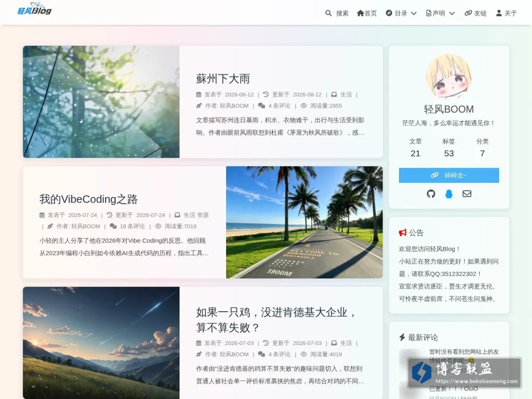
Task: Click the document icon beside 声明
Action: point(429,13)
